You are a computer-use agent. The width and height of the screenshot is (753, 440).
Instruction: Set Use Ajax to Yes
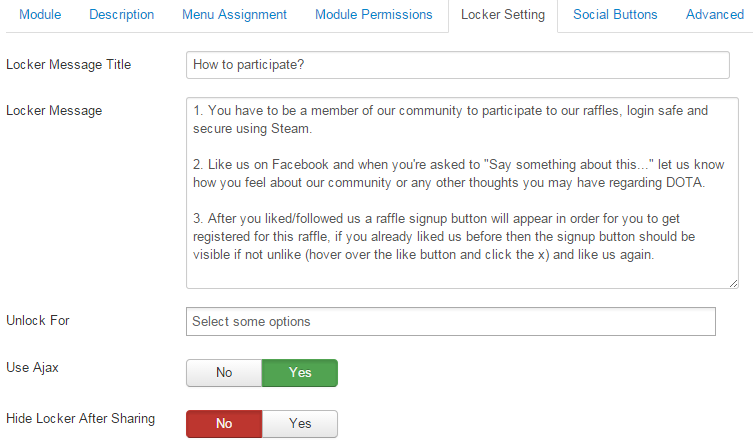coord(300,373)
